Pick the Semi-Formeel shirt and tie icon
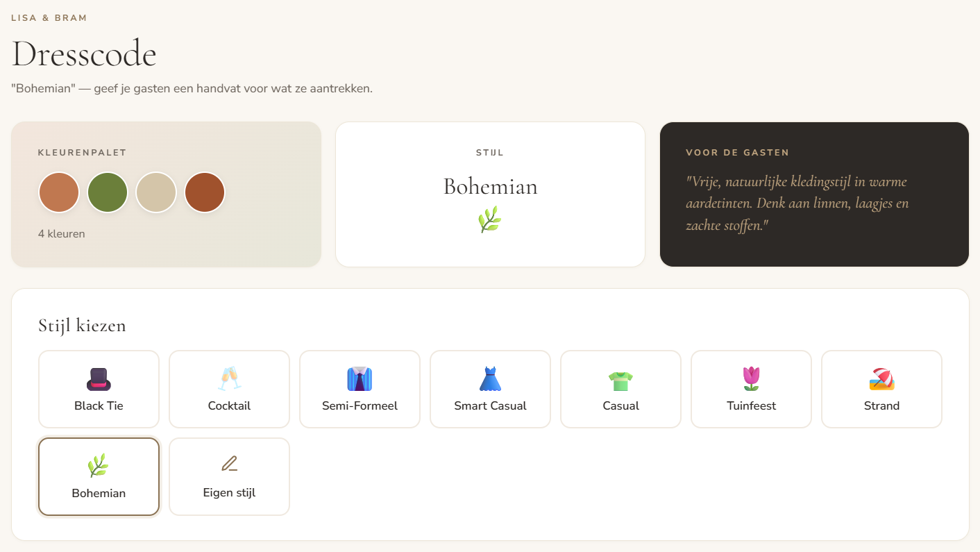Image resolution: width=980 pixels, height=552 pixels. pyautogui.click(x=360, y=379)
